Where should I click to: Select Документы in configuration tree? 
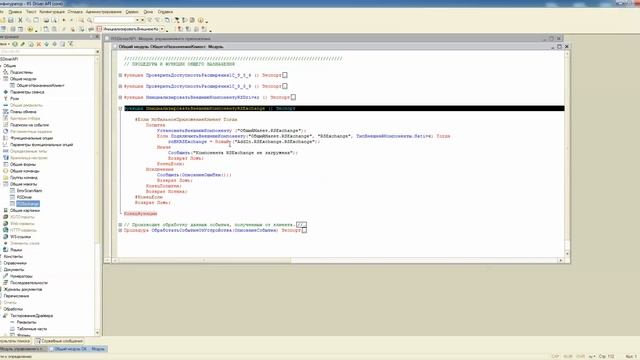click(14, 269)
